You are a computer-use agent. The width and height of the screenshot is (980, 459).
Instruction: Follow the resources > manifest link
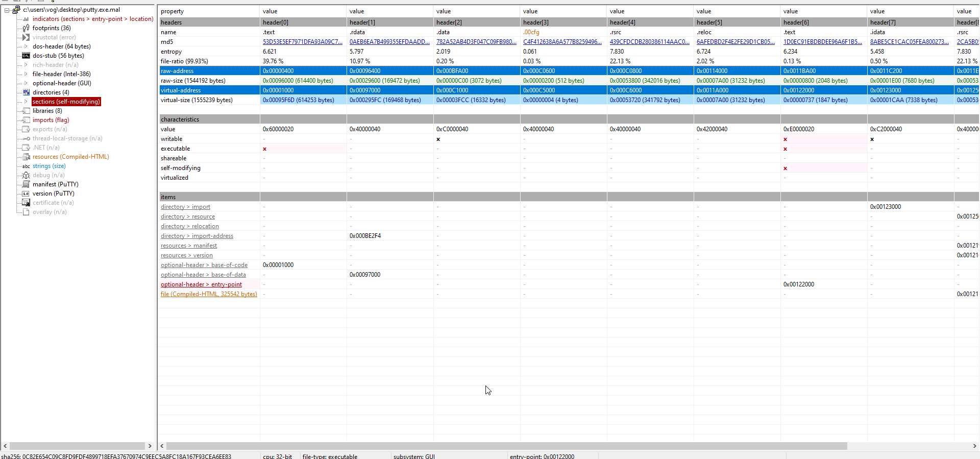point(189,246)
